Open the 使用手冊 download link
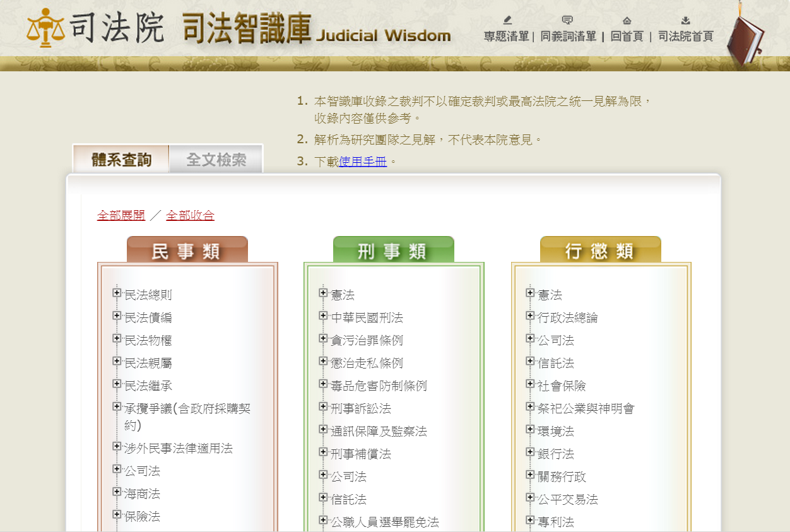The height and width of the screenshot is (532, 790). 363,162
